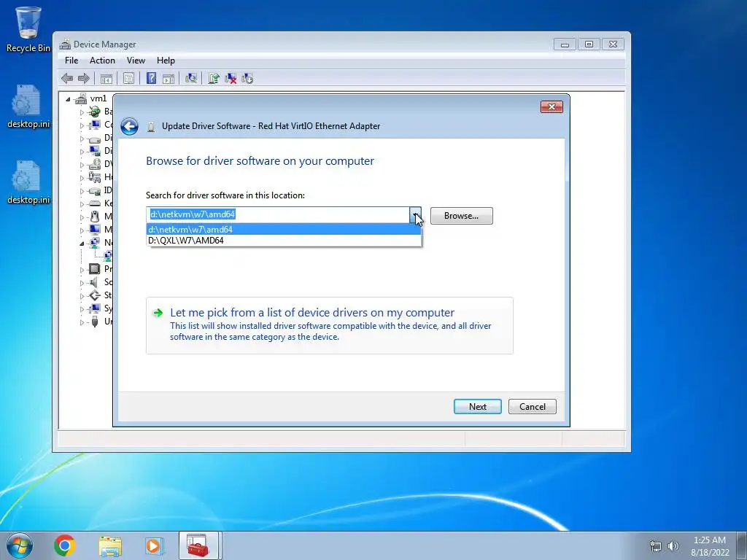Click inside the driver location path text field
The width and height of the screenshot is (747, 560).
click(278, 215)
